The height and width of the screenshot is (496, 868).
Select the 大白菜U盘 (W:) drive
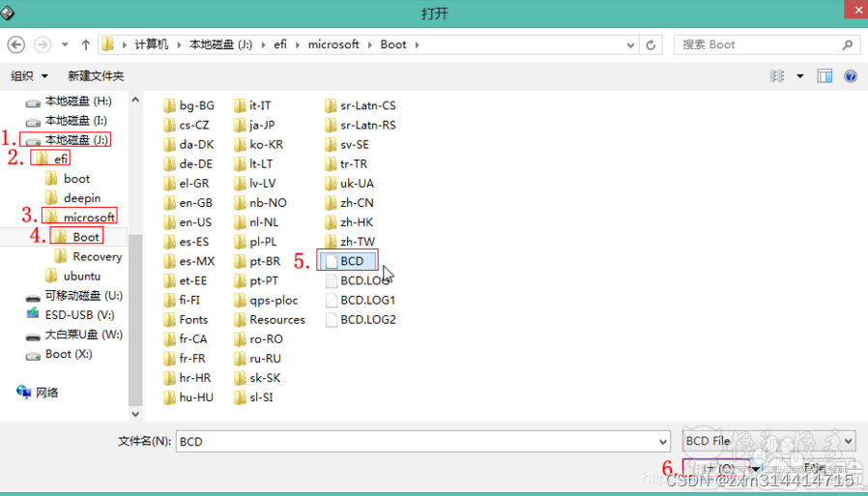(83, 335)
